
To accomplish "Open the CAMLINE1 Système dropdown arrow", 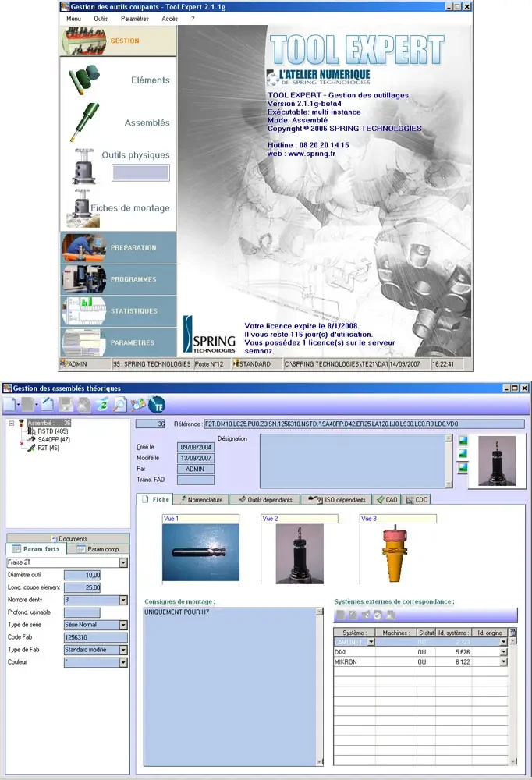I will [x=371, y=642].
